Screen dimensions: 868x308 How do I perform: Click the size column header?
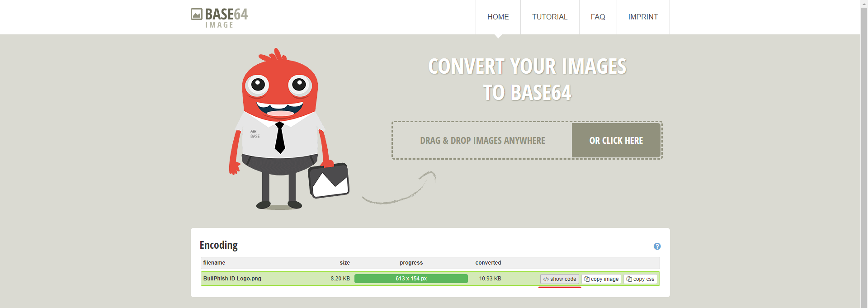(x=344, y=263)
